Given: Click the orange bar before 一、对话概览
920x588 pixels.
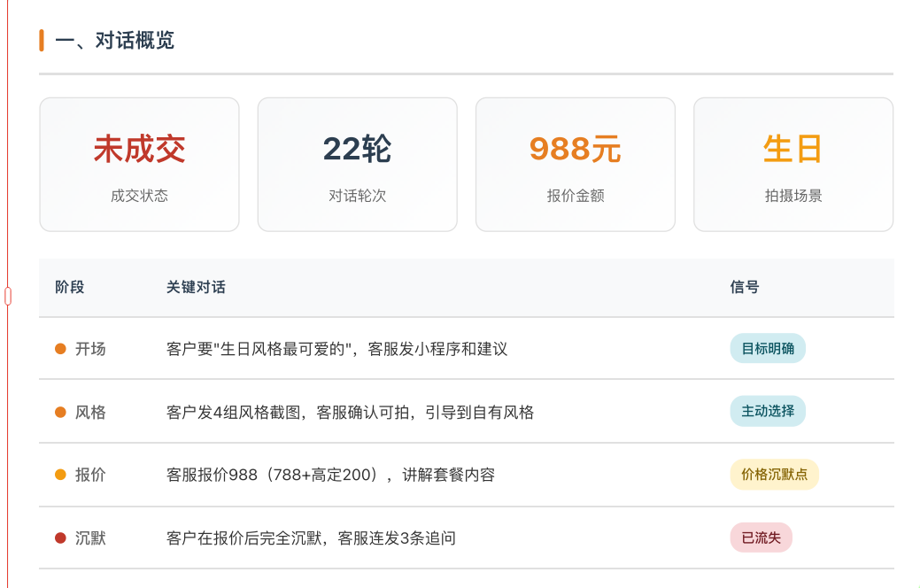Looking at the screenshot, I should pyautogui.click(x=42, y=41).
